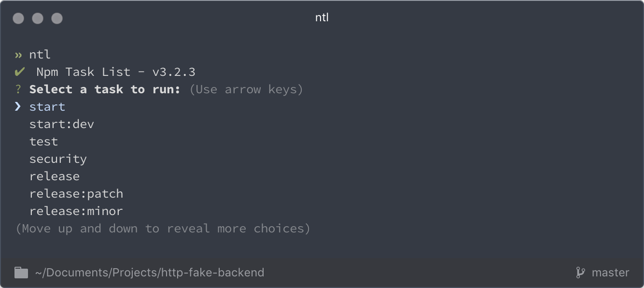Viewport: 644px width, 288px height.
Task: Pick the release:patch task
Action: [x=76, y=193]
